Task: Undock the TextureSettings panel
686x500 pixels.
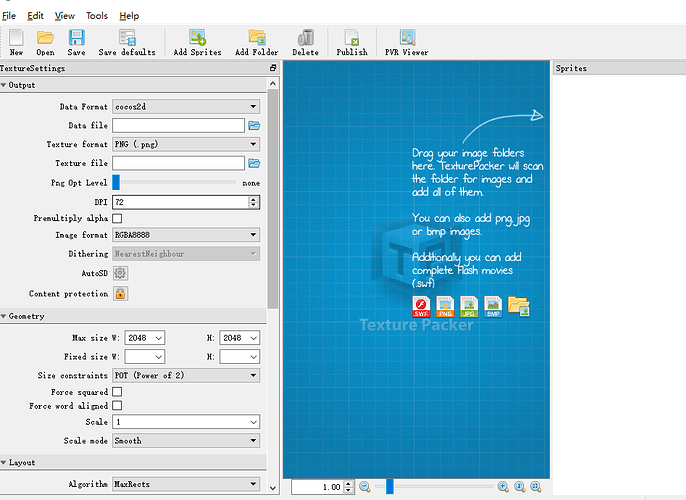Action: coord(273,68)
